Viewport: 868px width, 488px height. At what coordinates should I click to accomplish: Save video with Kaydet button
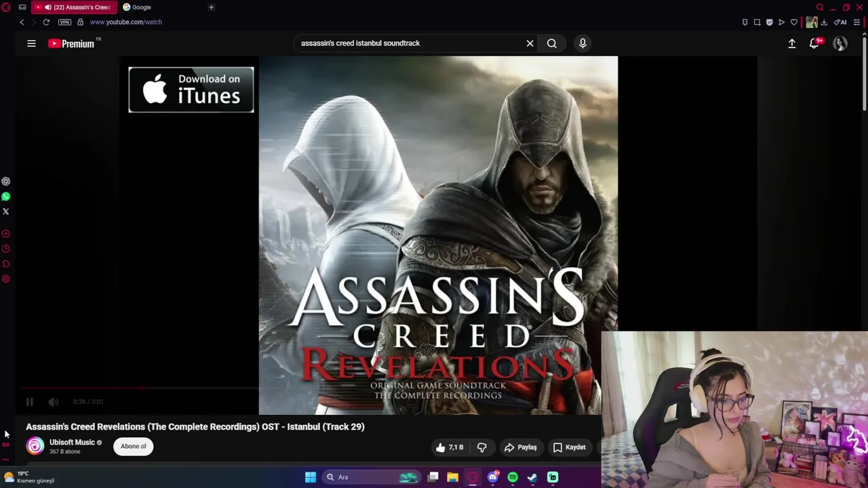[x=569, y=447]
